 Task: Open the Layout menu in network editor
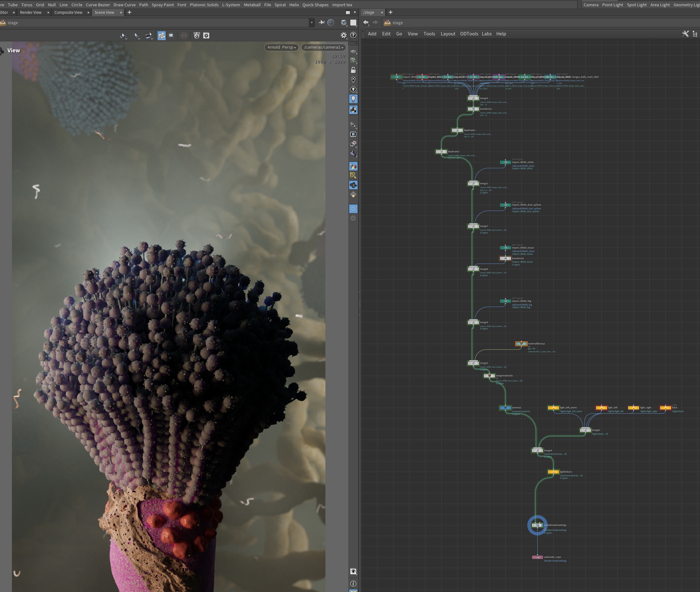point(448,34)
